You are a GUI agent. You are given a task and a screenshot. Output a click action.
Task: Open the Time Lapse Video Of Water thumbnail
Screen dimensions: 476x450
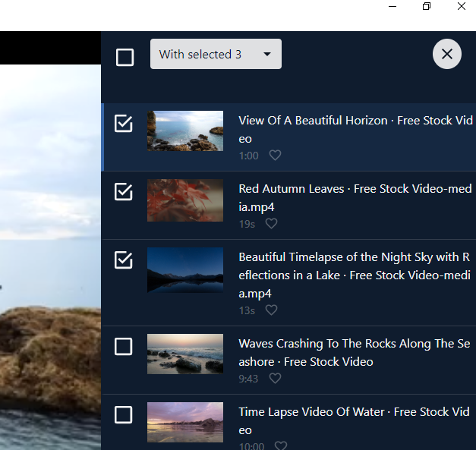coord(185,422)
